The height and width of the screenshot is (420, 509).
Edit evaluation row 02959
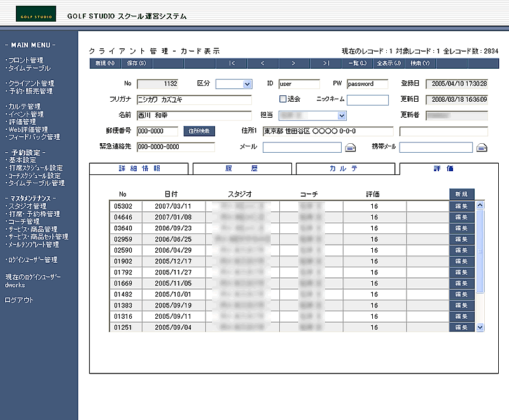[x=462, y=239]
